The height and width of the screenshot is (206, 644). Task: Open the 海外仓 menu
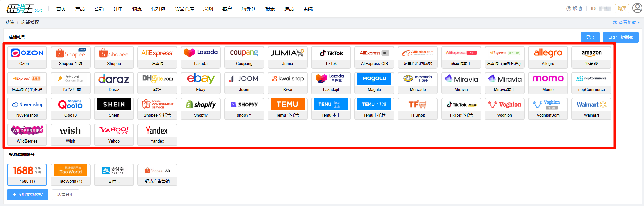(x=249, y=9)
